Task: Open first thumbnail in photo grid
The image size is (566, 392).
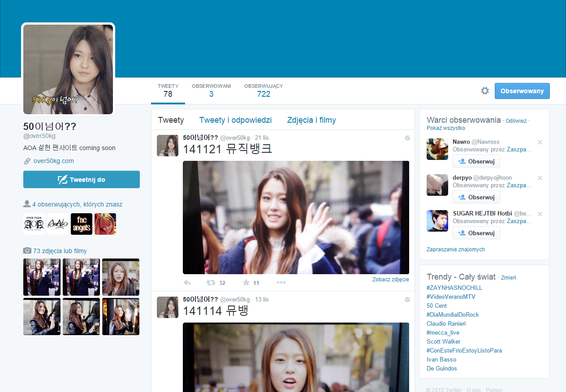Action: point(42,277)
